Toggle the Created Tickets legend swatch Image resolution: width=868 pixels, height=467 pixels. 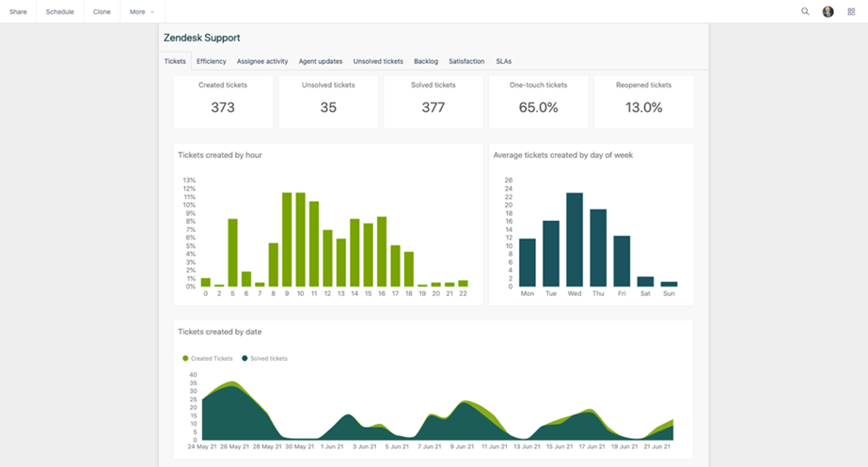tap(185, 359)
